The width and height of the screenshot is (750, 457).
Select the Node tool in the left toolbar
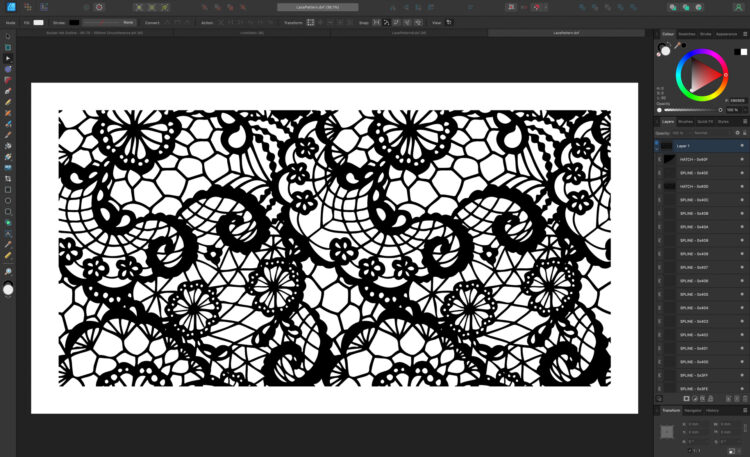point(8,59)
